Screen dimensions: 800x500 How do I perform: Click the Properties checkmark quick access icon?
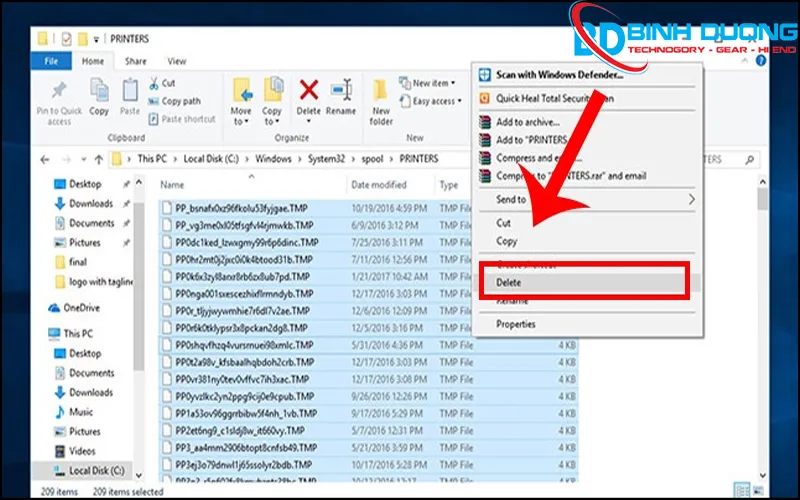pos(66,39)
